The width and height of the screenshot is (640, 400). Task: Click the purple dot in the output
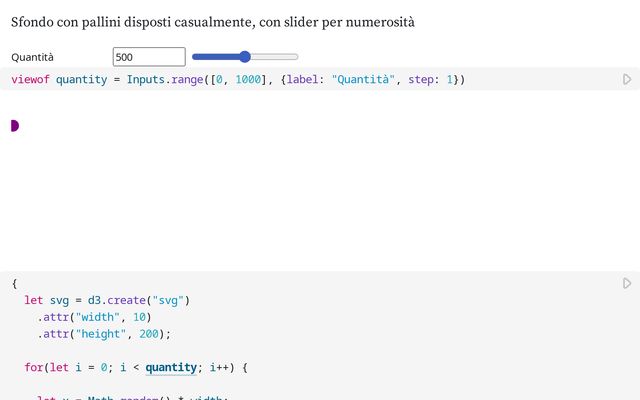click(x=15, y=125)
